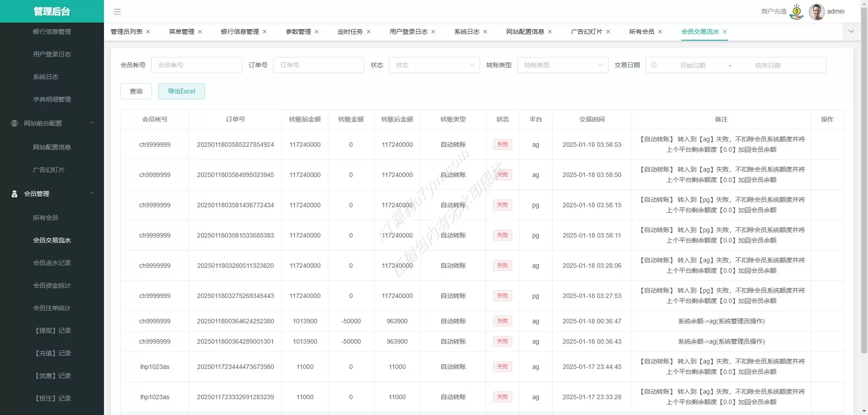Close the 会员交易流水 tab

point(725,32)
